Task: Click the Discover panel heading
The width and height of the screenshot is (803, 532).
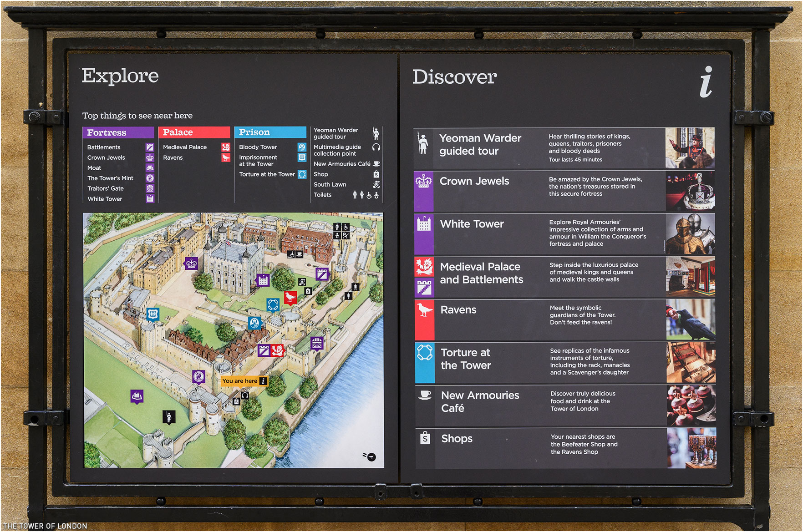Action: 454,77
